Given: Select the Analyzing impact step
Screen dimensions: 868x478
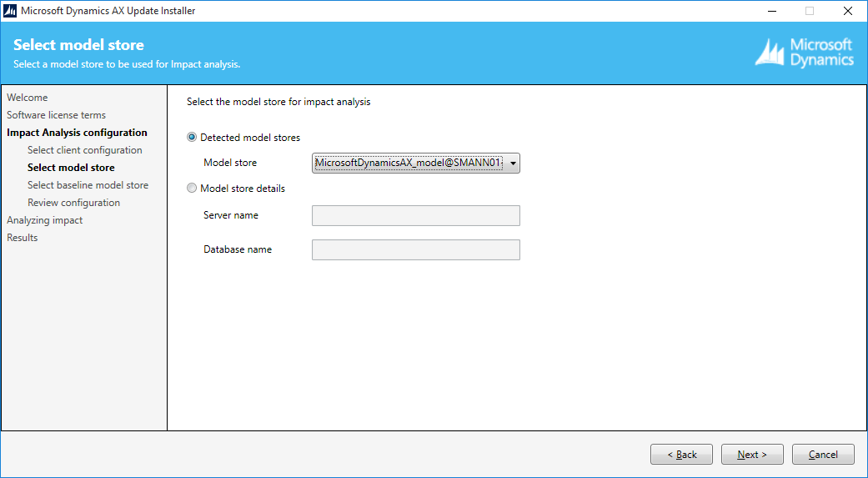Looking at the screenshot, I should (x=44, y=220).
